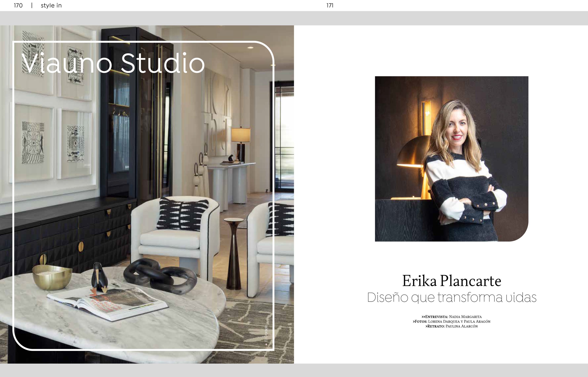Click the Entrevista: Nadia Margarita credit
Viewport: 588px width, 377px height.
click(x=452, y=317)
